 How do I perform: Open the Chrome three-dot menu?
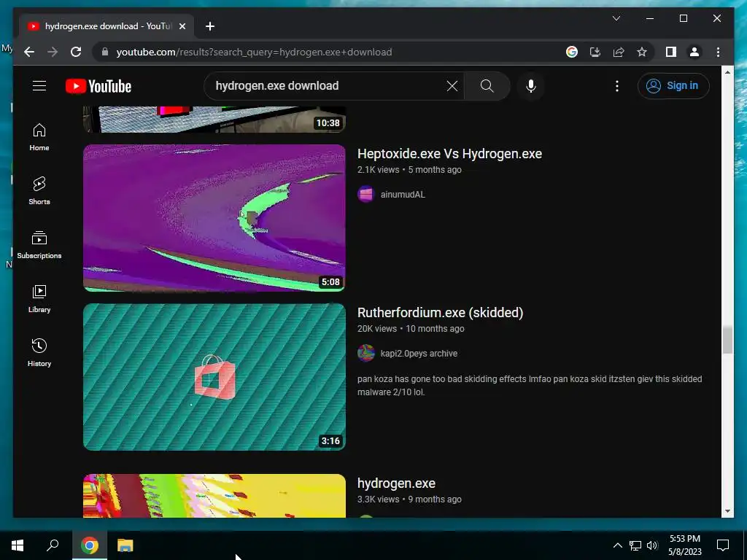pyautogui.click(x=718, y=52)
